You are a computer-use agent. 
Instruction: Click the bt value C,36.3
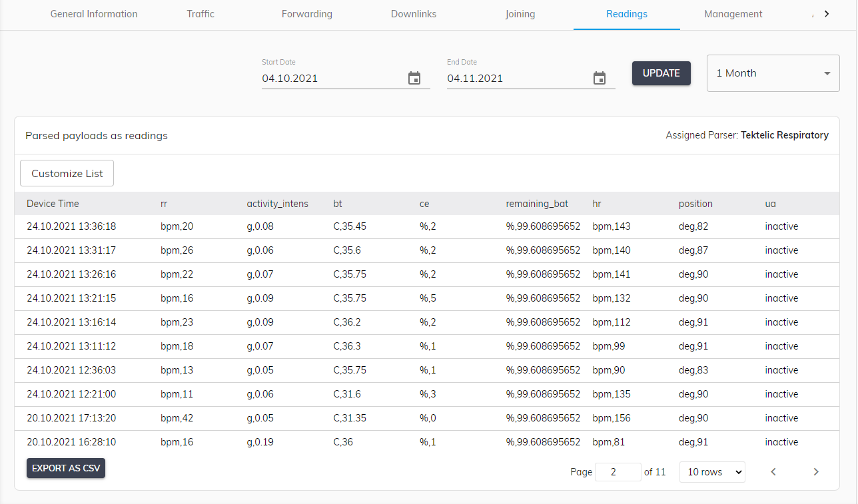coord(347,346)
